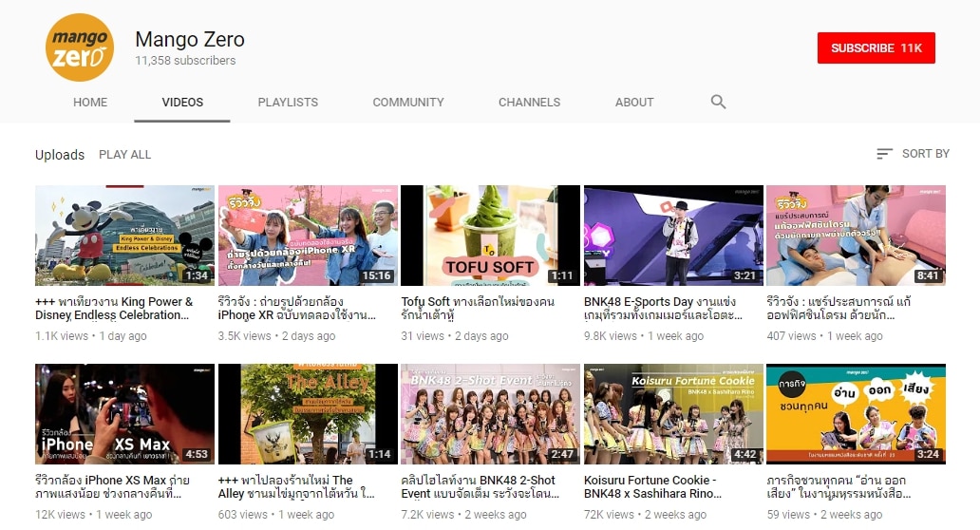Select the Playlists tab

tap(288, 102)
